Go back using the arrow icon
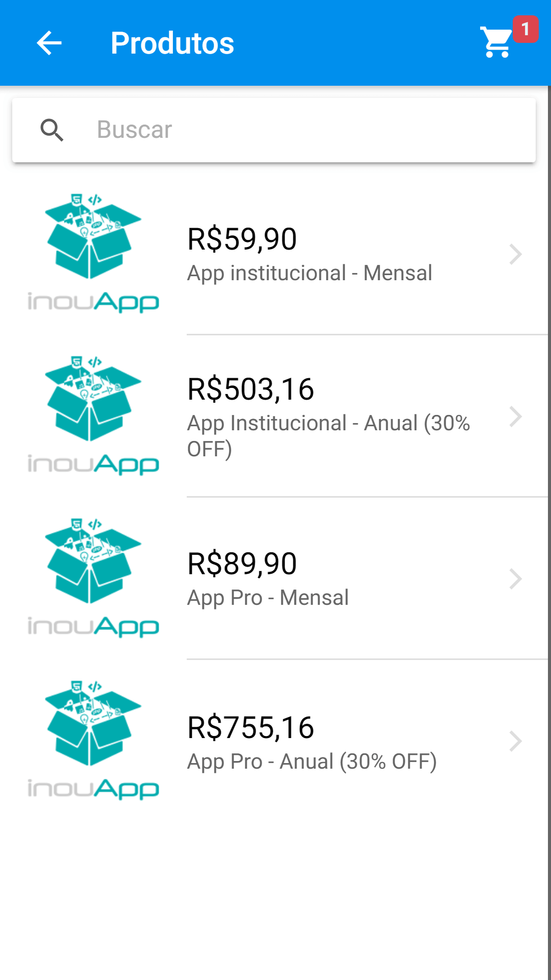551x980 pixels. [49, 43]
